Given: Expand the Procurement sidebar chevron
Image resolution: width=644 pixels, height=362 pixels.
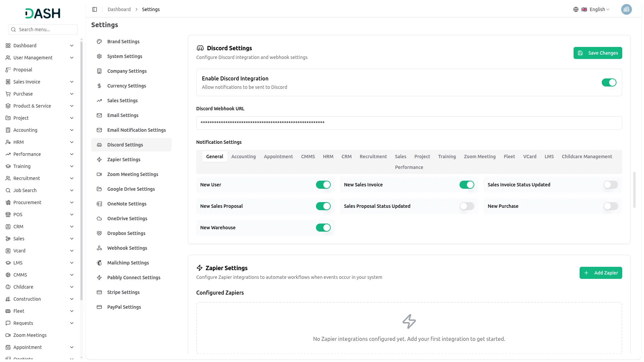Looking at the screenshot, I should pyautogui.click(x=71, y=202).
